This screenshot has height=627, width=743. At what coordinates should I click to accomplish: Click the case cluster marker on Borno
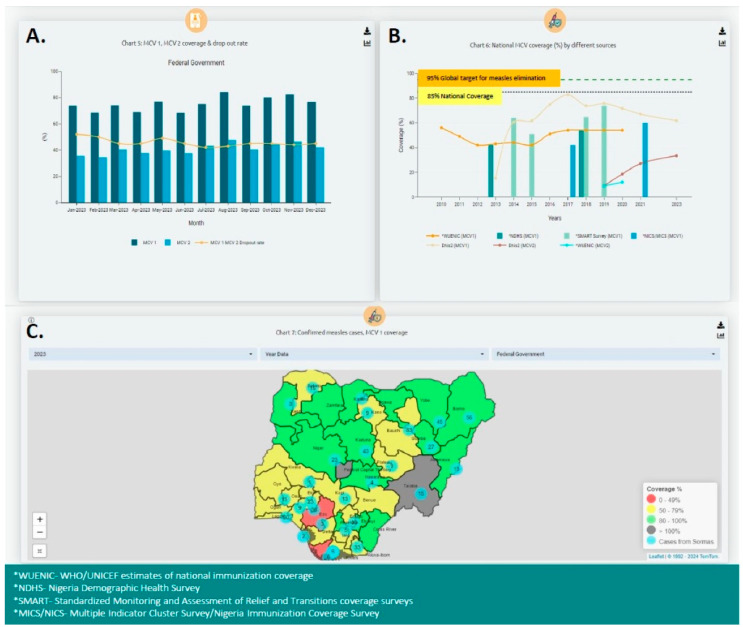(469, 418)
